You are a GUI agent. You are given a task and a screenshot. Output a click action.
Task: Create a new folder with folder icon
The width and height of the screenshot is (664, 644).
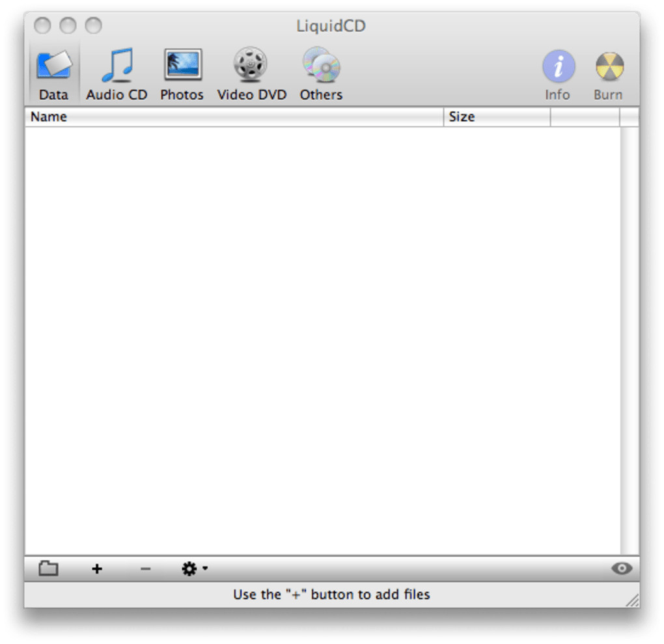click(49, 569)
